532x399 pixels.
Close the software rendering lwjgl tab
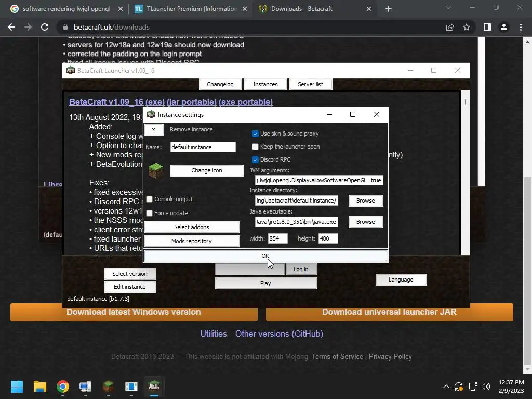point(121,9)
